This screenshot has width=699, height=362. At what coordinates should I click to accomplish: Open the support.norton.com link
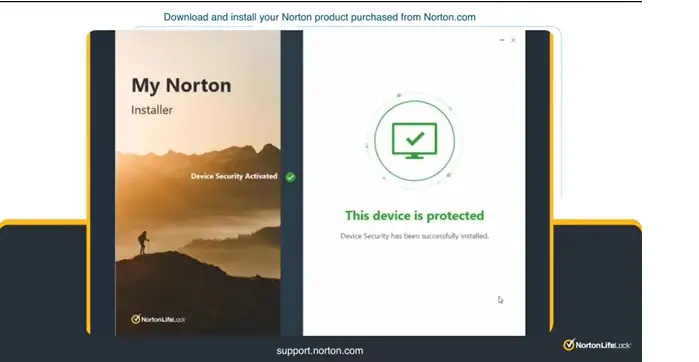click(320, 351)
